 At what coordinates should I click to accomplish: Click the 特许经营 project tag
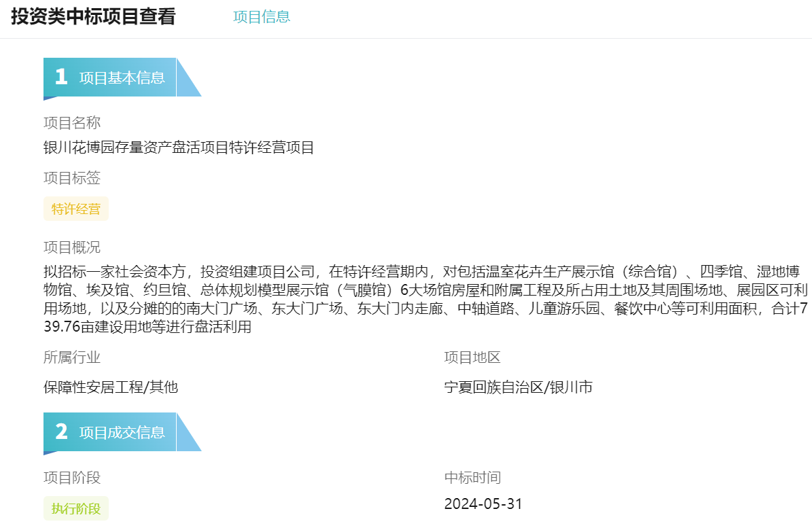pyautogui.click(x=76, y=209)
